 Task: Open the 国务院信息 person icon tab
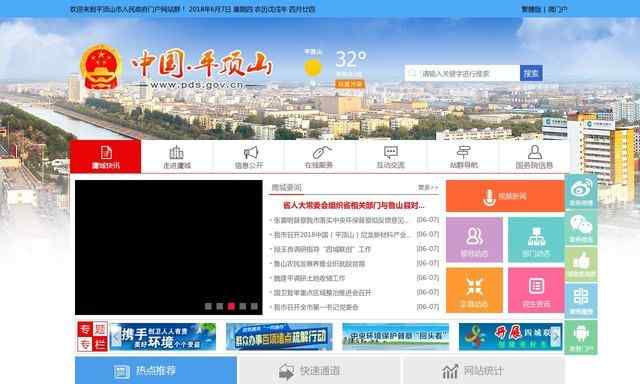coord(534,157)
